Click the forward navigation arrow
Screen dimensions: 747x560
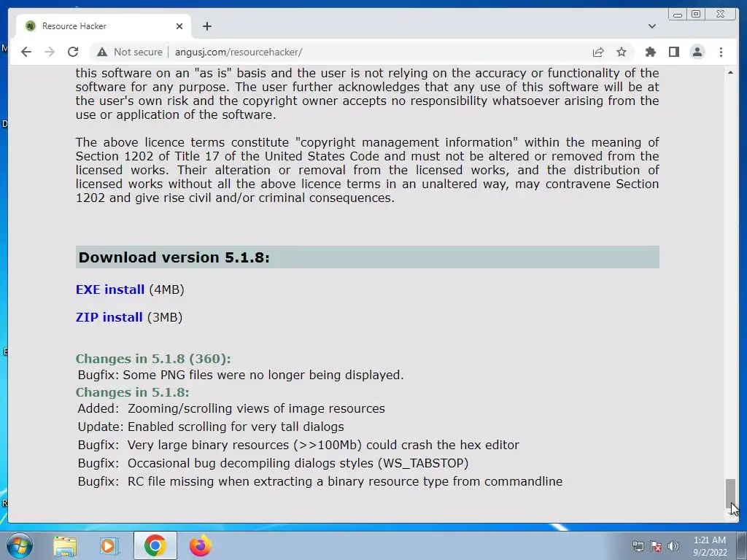(x=50, y=52)
